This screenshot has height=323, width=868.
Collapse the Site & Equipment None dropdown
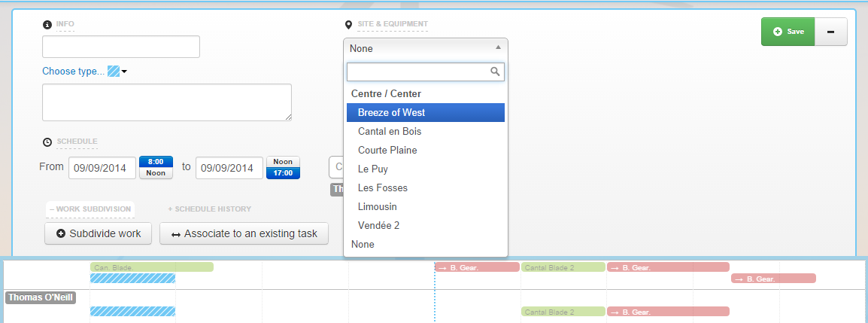pos(425,48)
